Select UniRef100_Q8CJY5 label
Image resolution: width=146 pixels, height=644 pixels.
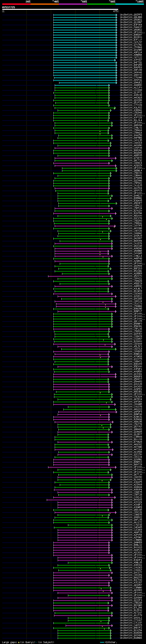coord(131,321)
